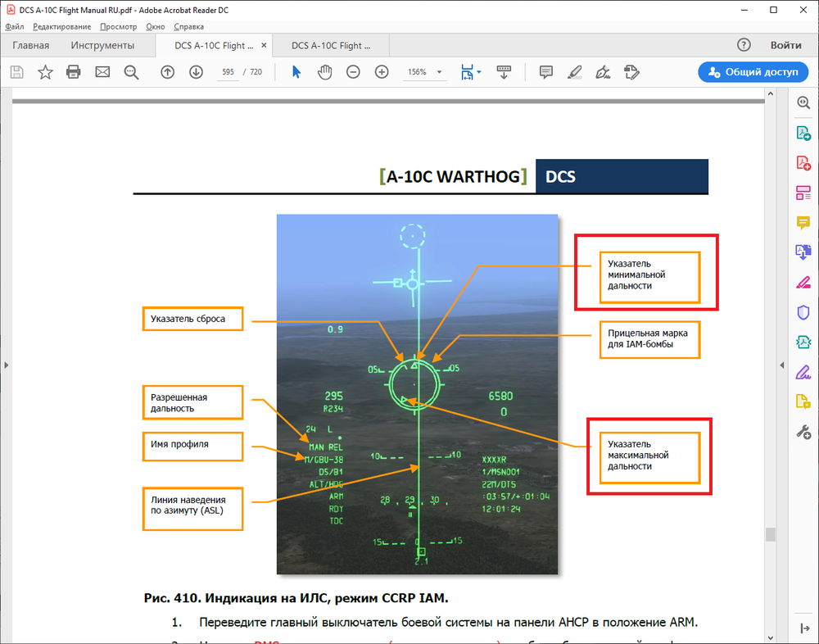Zoom in with the plus circle
Image resolution: width=819 pixels, height=644 pixels.
tap(382, 72)
